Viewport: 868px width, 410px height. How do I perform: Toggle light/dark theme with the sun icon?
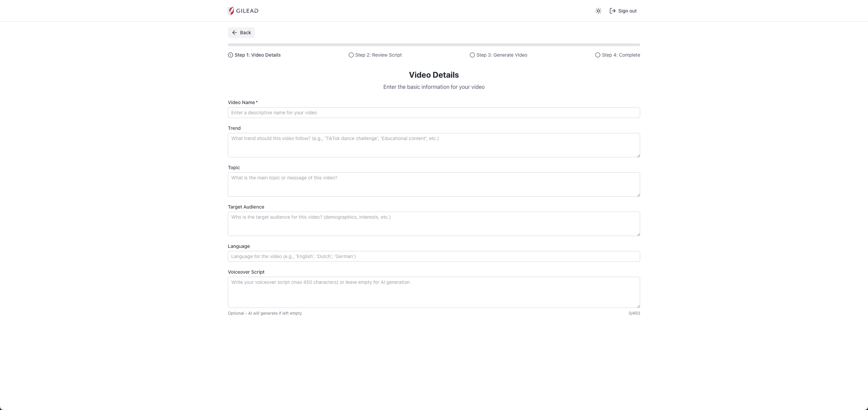pyautogui.click(x=598, y=11)
